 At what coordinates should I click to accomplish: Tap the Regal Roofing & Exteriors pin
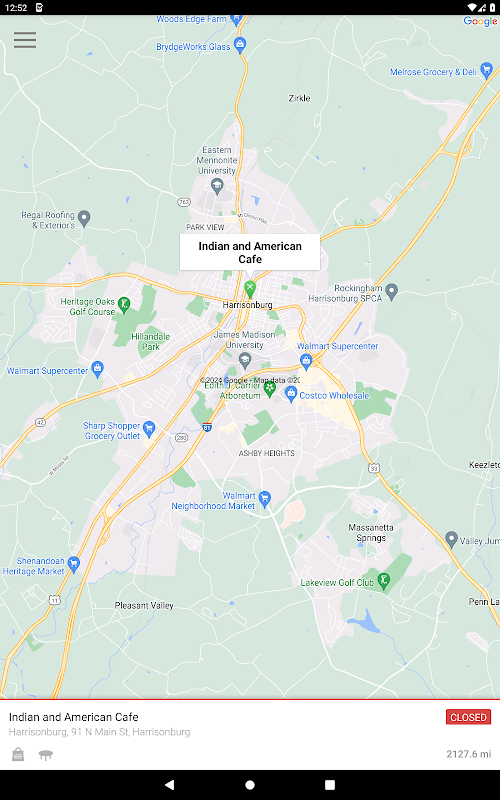coord(84,219)
